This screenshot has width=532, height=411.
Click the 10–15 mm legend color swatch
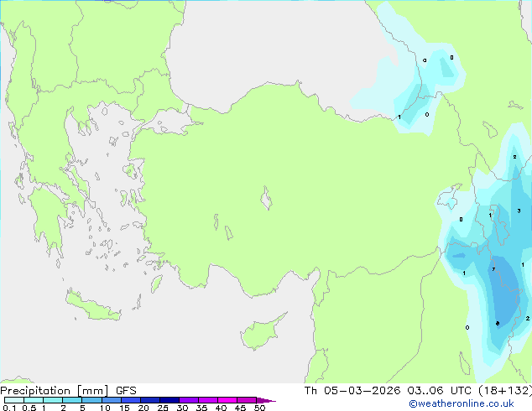[x=112, y=400]
